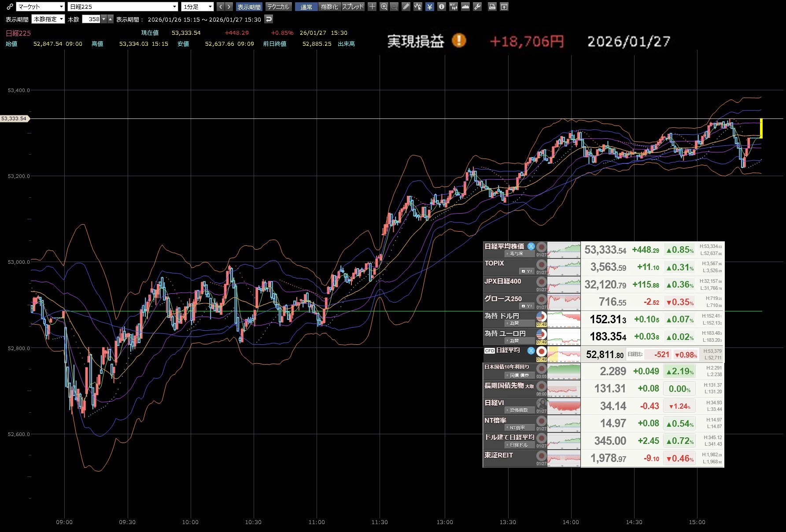This screenshot has width=786, height=532.
Task: Click the reset display period arrow icon
Action: (x=269, y=19)
